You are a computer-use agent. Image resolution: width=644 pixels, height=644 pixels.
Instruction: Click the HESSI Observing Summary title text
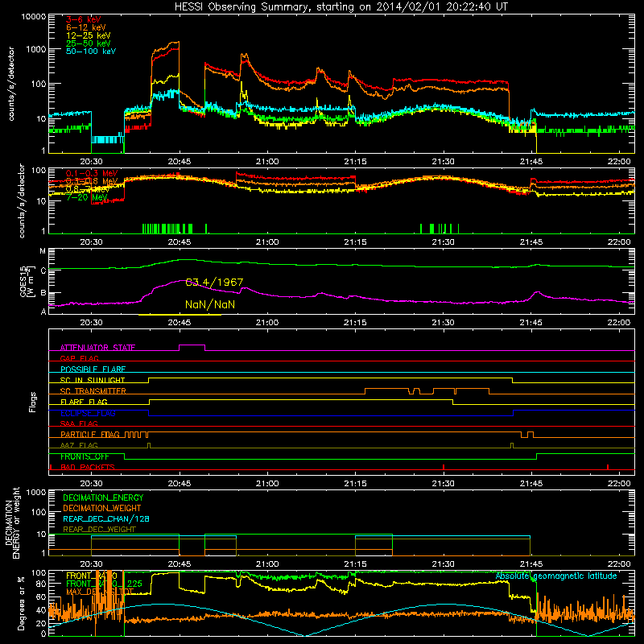point(341,7)
